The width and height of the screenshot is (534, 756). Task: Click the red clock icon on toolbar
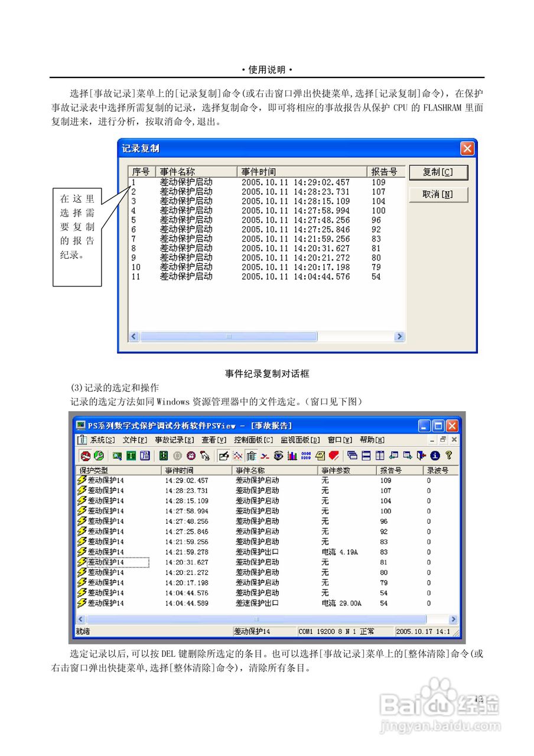[191, 456]
